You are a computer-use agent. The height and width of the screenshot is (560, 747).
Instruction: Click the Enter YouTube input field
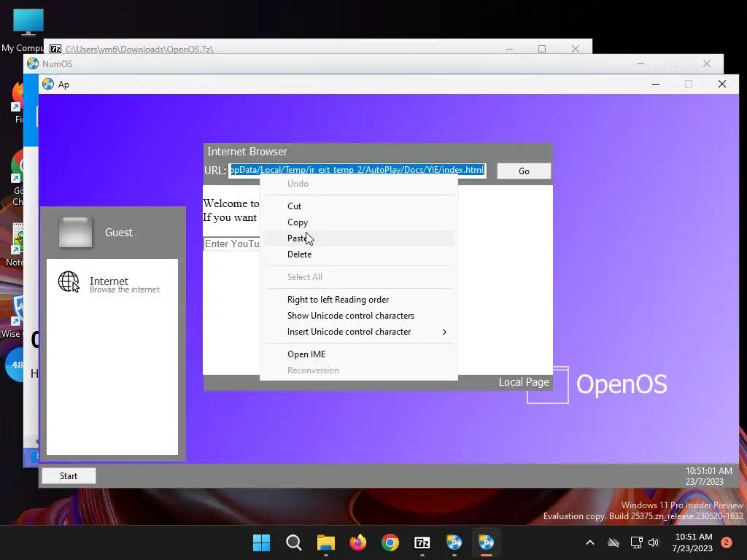(231, 244)
